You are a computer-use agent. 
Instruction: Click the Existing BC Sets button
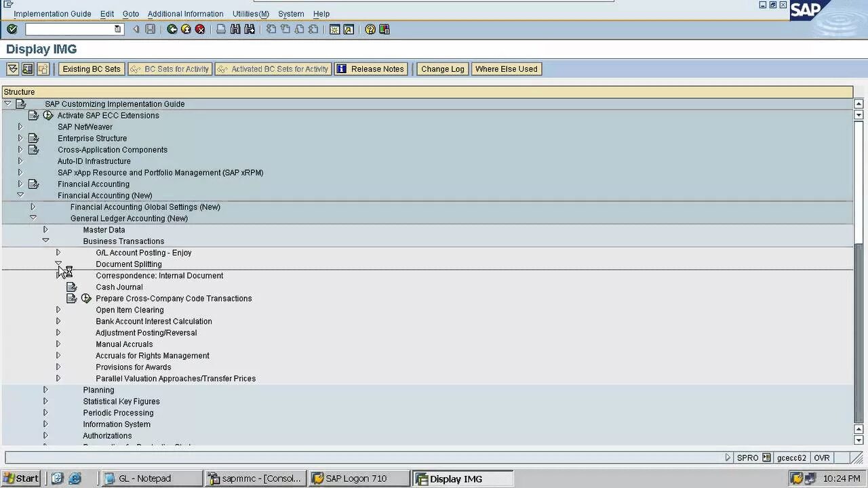tap(92, 69)
